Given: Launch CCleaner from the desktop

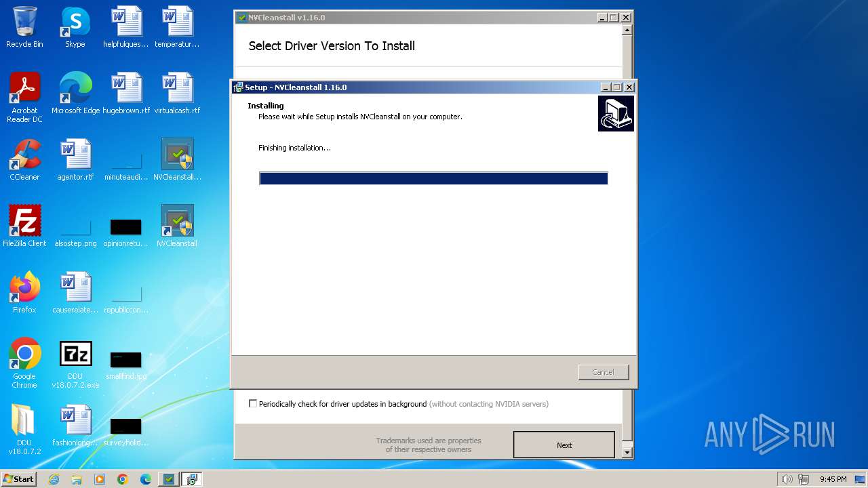Looking at the screenshot, I should pyautogui.click(x=24, y=160).
